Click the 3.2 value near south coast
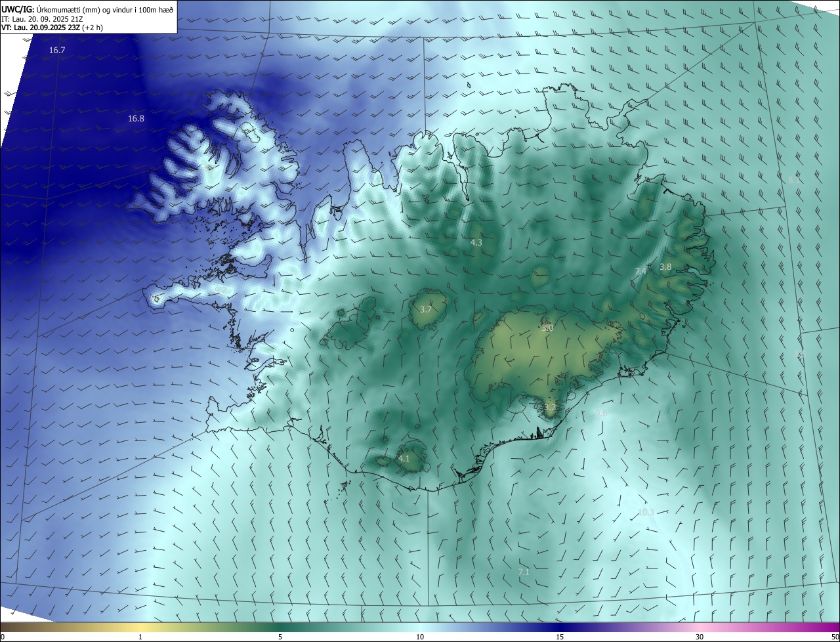 (x=550, y=408)
